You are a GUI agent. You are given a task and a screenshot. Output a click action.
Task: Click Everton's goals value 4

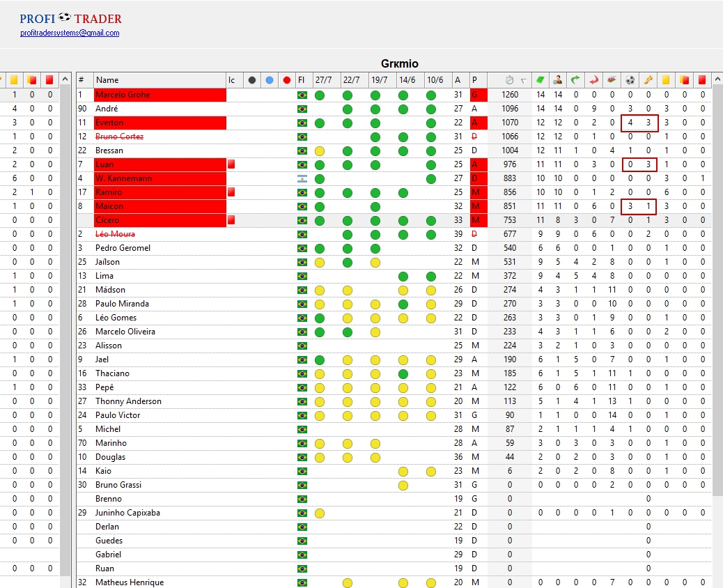pyautogui.click(x=630, y=122)
